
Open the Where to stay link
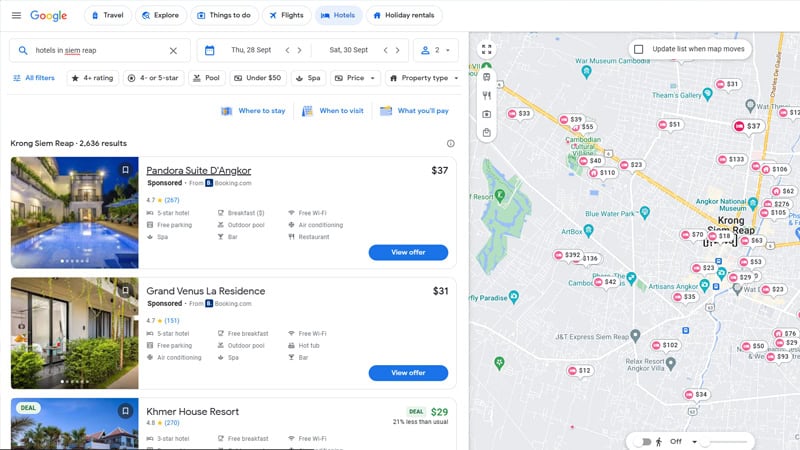253,111
